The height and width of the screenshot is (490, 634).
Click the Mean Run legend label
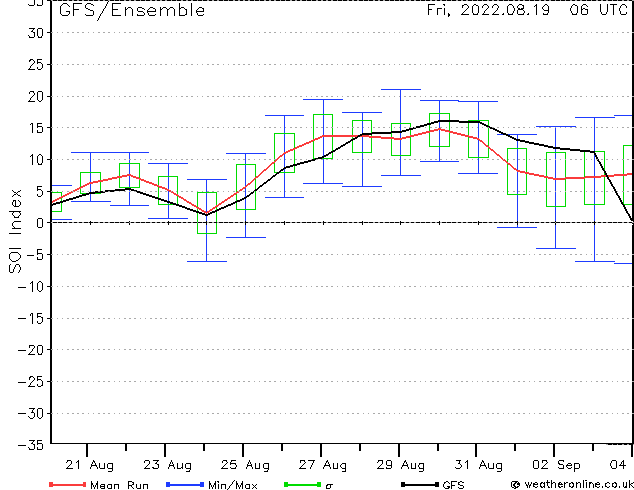click(119, 485)
